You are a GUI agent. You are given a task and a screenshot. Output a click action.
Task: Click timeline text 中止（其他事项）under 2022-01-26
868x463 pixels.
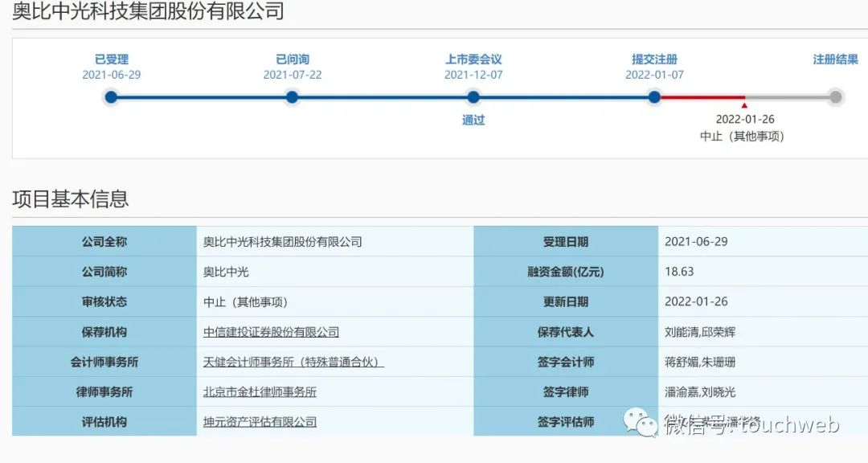742,136
